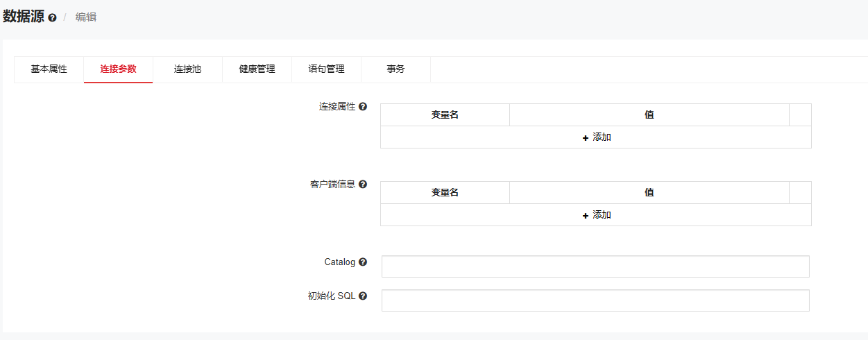
Task: Switch to the 连接池 tab
Action: pos(187,69)
